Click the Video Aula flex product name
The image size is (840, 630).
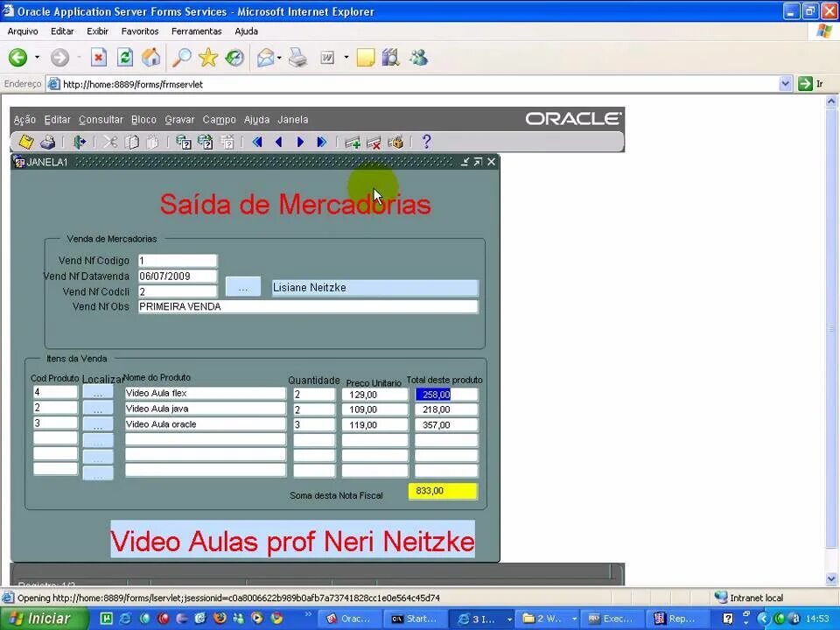point(205,393)
